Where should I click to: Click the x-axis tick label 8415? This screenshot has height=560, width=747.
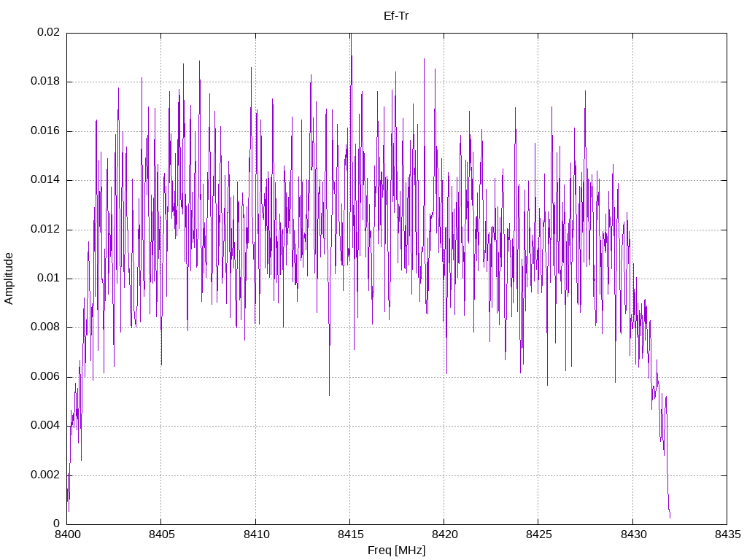[350, 534]
